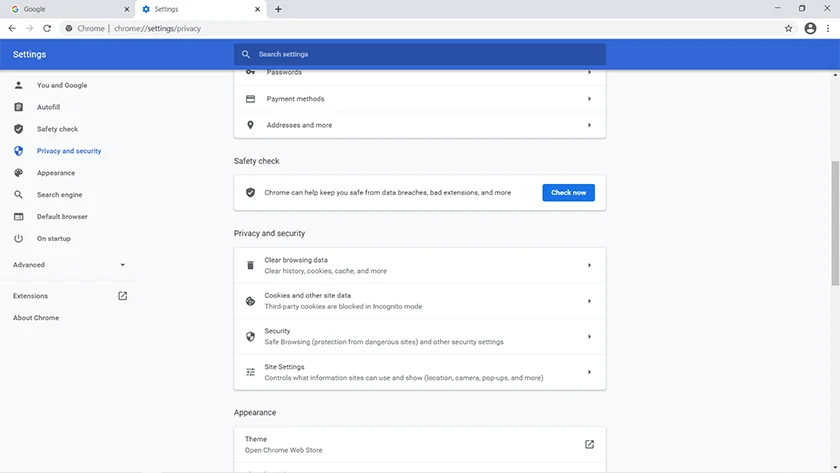
Task: Click the Safety check shield icon in sidebar
Action: click(18, 129)
